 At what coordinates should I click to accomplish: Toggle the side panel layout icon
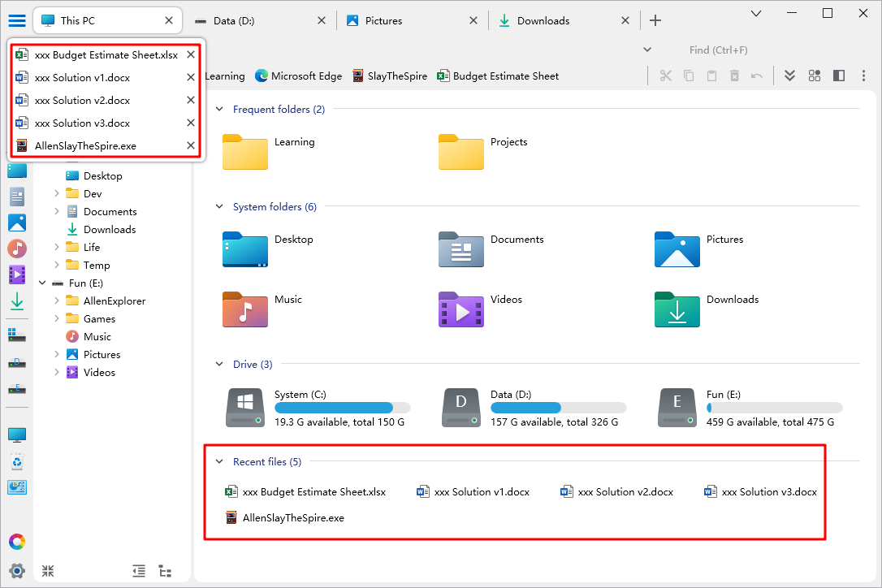tap(839, 76)
